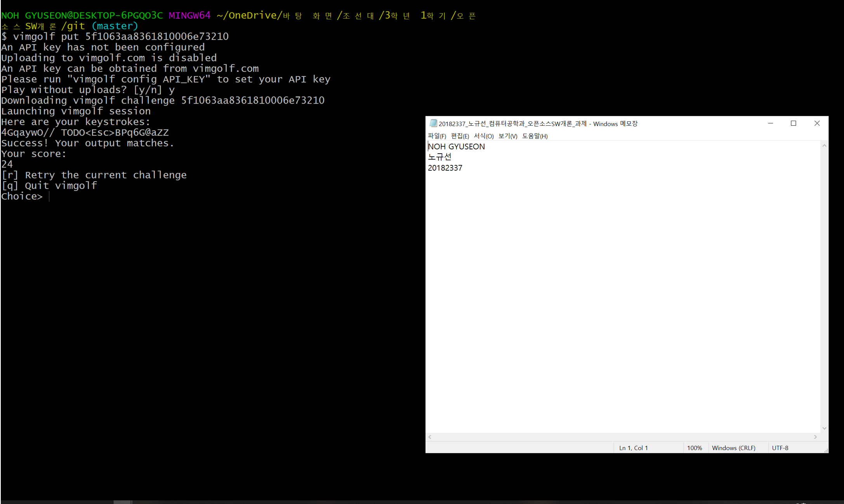Click the horizontal scrollbar left arrow
This screenshot has height=504, width=844.
[x=430, y=437]
